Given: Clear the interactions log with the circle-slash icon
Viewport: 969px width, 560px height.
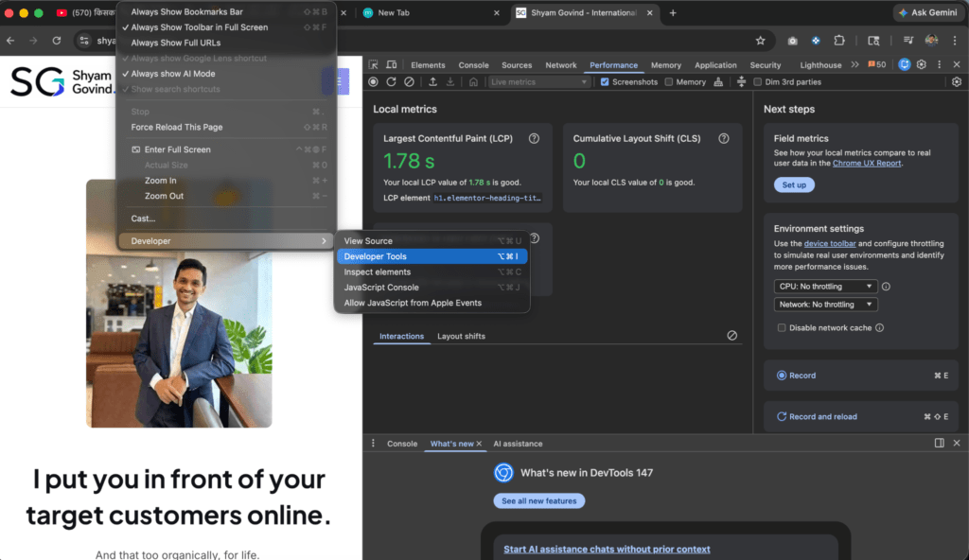Looking at the screenshot, I should click(x=731, y=335).
